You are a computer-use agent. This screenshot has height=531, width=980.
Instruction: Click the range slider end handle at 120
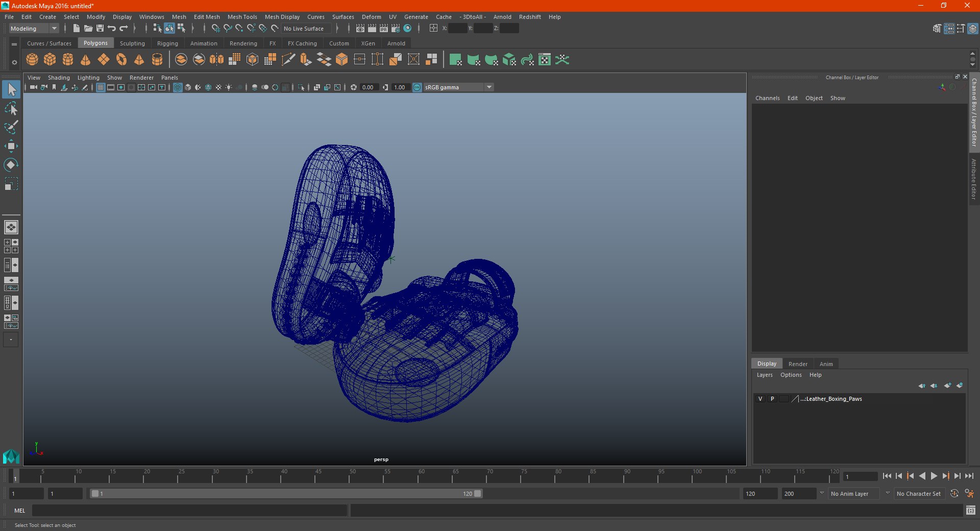477,494
